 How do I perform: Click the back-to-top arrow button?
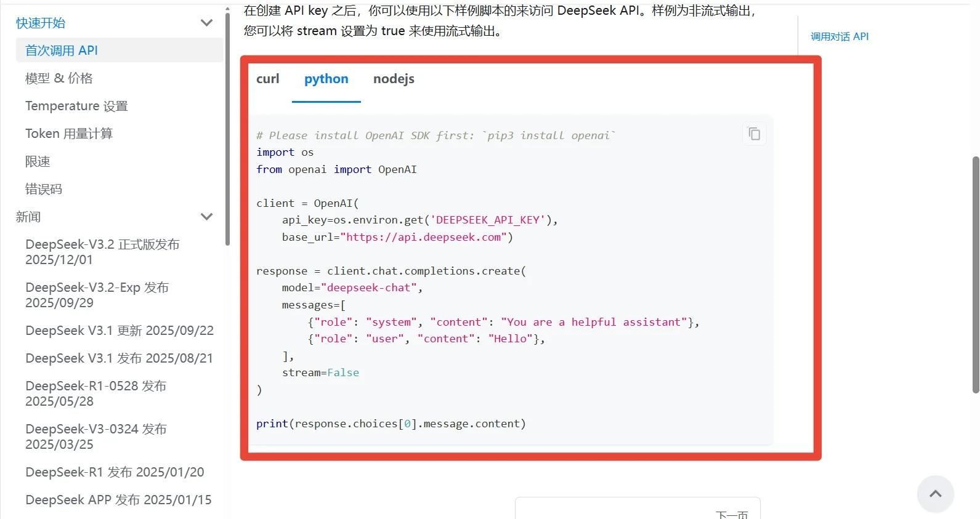(935, 494)
